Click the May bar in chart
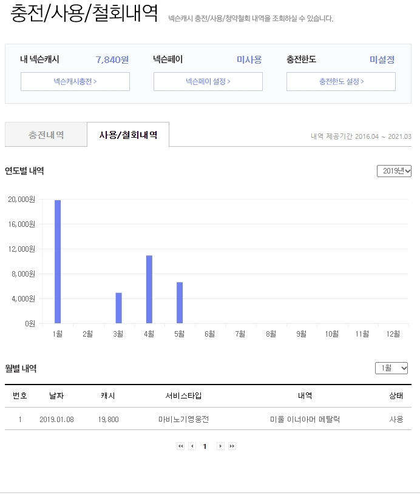The height and width of the screenshot is (504, 420). [x=180, y=303]
